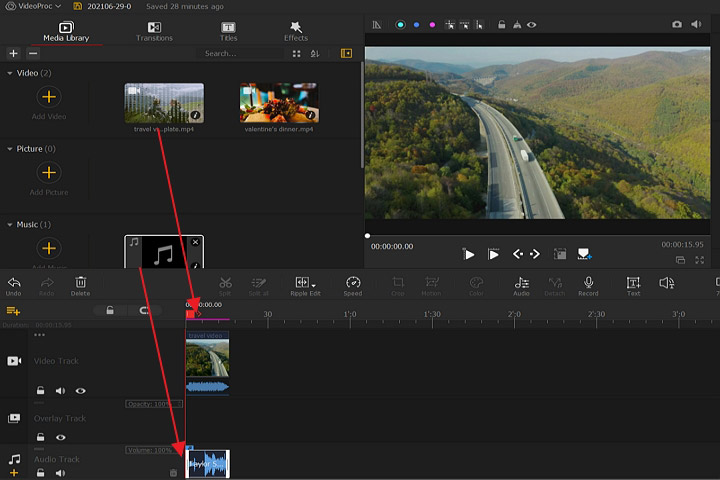Click the media library Search field
The width and height of the screenshot is (720, 480).
pyautogui.click(x=240, y=53)
